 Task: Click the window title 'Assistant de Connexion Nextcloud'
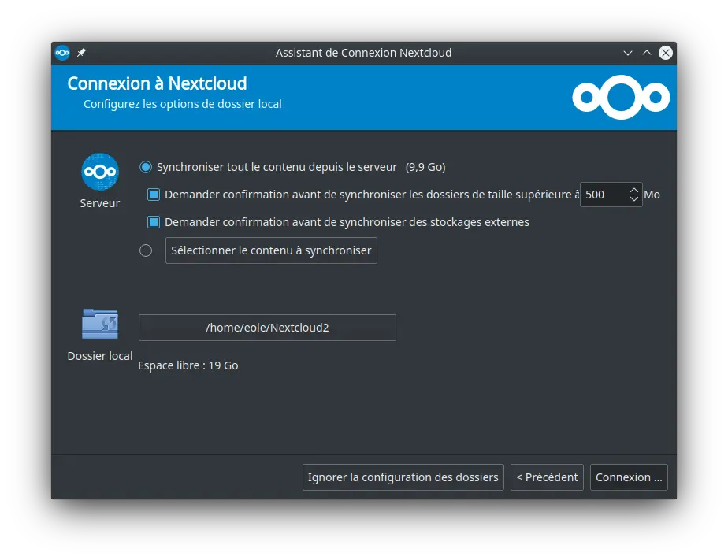point(363,53)
